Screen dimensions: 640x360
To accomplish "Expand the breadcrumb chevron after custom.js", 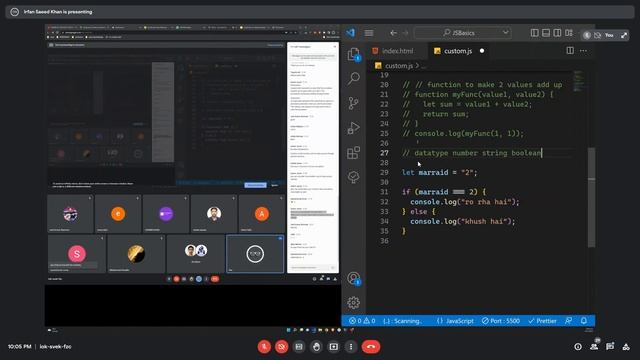I will pyautogui.click(x=418, y=66).
